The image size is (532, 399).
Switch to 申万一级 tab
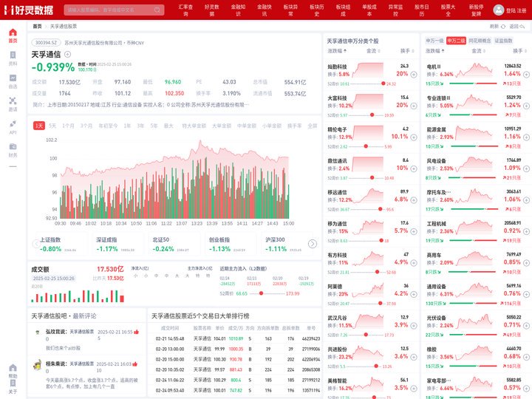[434, 41]
